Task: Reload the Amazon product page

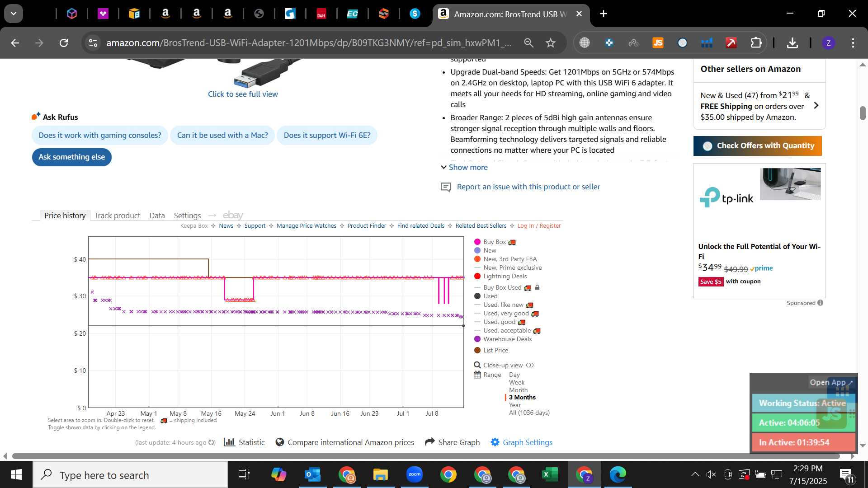Action: pyautogui.click(x=64, y=43)
